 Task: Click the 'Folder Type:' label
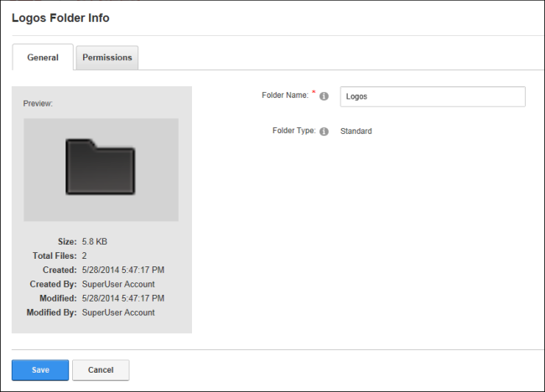[x=294, y=131]
